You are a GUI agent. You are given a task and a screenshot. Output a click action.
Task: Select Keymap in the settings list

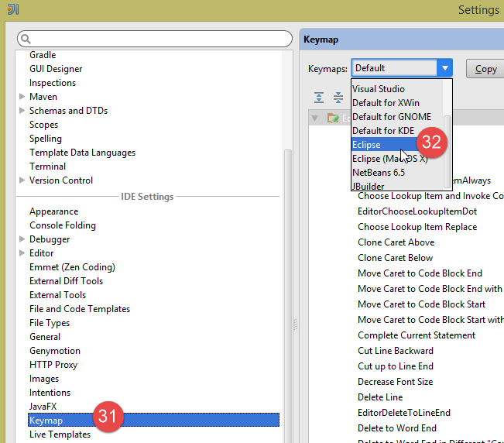[46, 421]
